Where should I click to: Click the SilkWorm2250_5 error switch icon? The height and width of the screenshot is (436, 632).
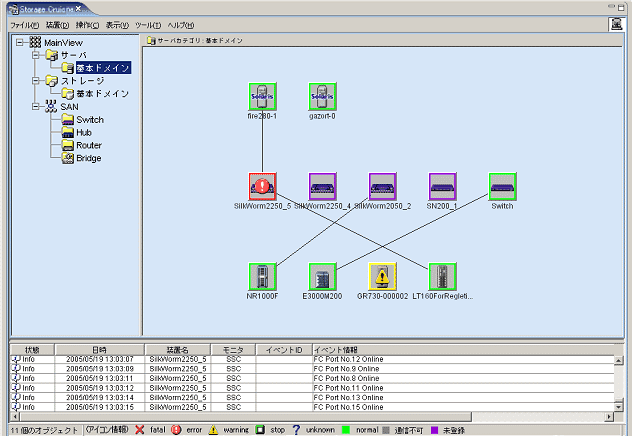(262, 187)
